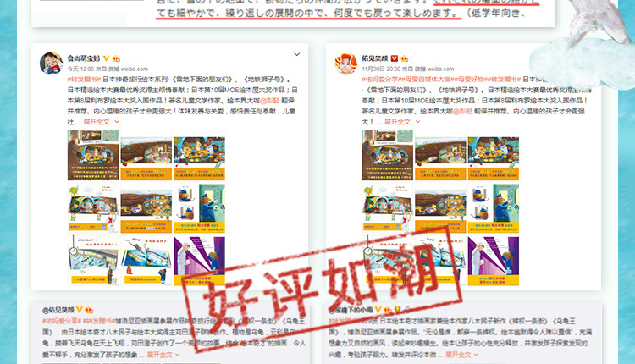The height and width of the screenshot is (364, 635).
Task: Click 展开全文 in the 屋檐下的小雨 post
Action: point(458,355)
